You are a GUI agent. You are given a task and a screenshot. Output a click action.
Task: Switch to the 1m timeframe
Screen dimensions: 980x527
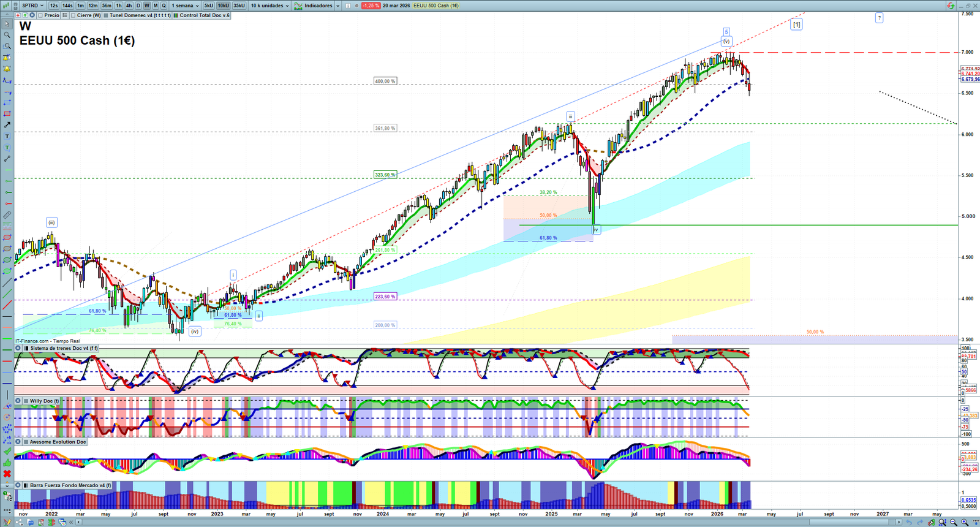pyautogui.click(x=80, y=6)
